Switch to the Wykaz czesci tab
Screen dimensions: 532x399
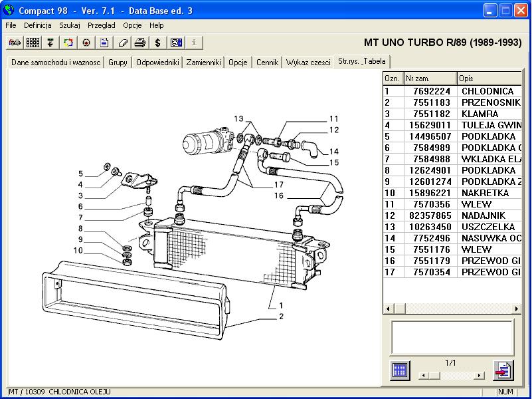(x=308, y=63)
